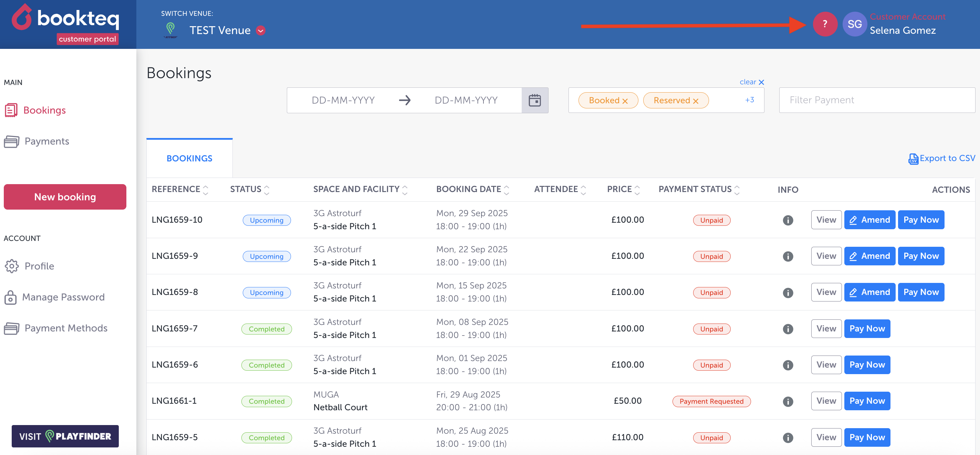
Task: Go to Payments in the sidebar menu
Action: click(46, 141)
